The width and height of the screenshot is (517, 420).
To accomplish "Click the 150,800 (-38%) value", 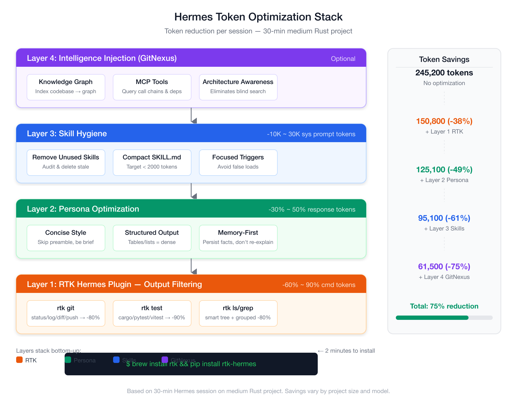I will coord(444,121).
